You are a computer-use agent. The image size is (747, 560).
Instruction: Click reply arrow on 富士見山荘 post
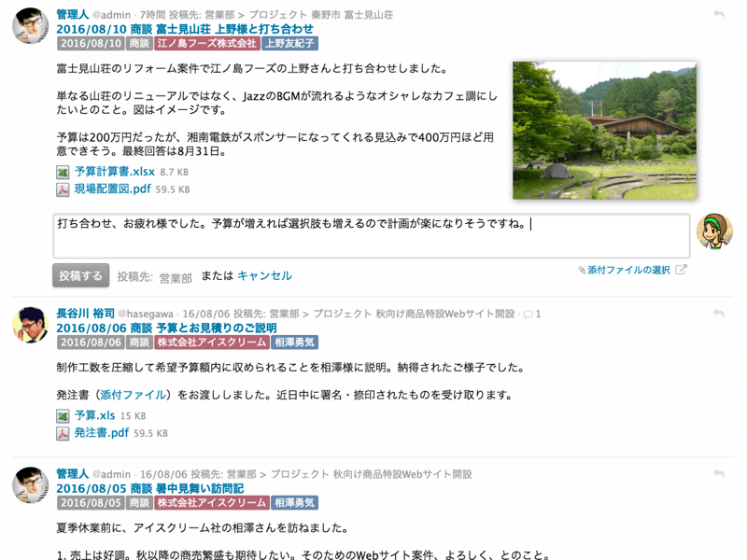(719, 14)
